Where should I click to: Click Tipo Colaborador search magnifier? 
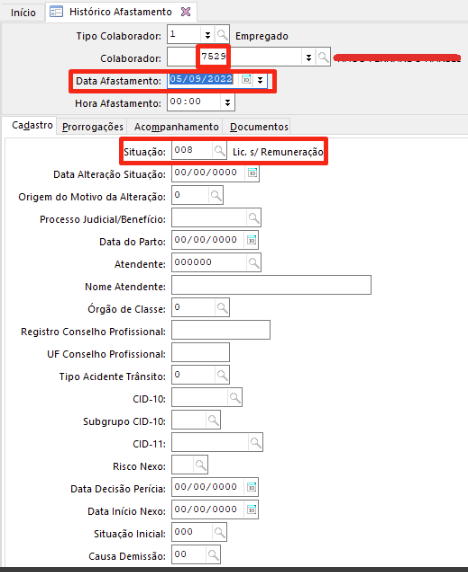(222, 35)
